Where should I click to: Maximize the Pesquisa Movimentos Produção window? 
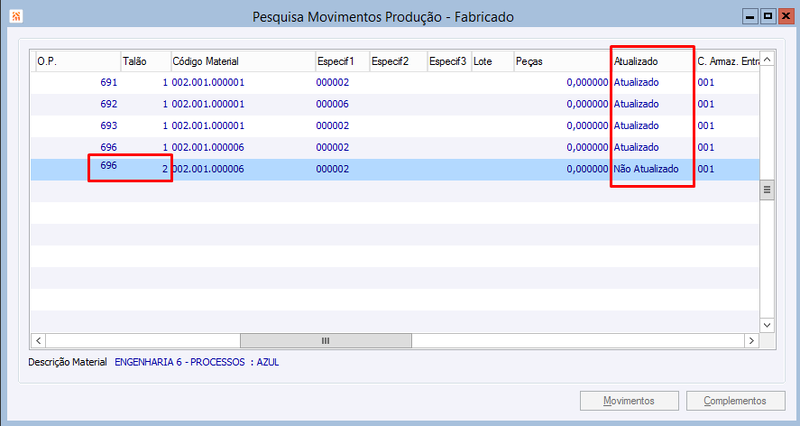tap(768, 16)
